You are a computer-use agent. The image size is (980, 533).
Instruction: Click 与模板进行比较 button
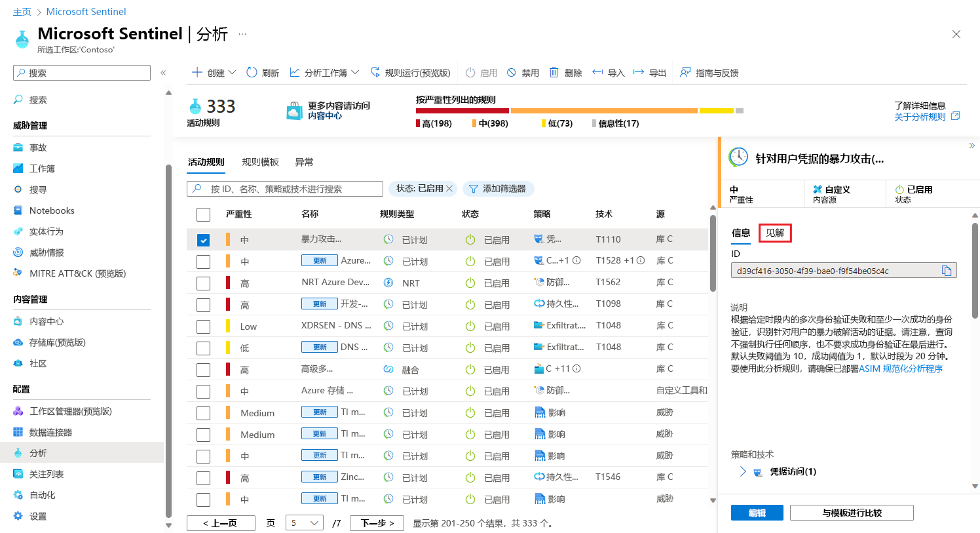[x=852, y=513]
